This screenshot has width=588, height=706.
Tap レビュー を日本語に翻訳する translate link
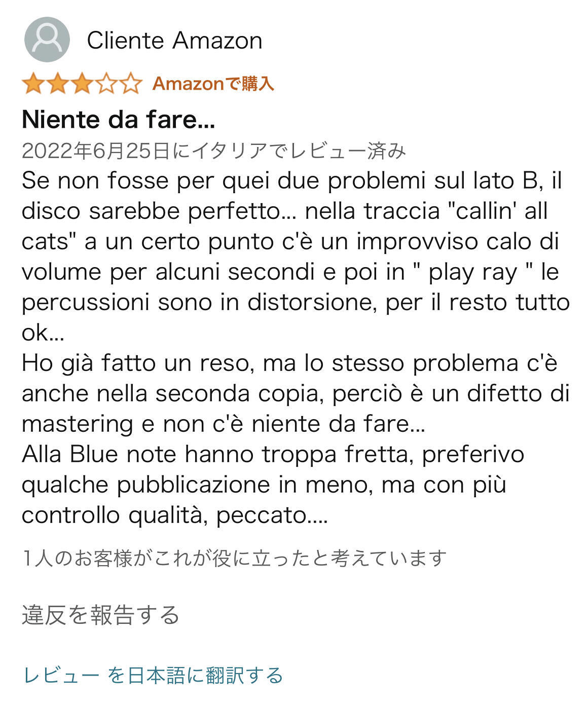[153, 675]
